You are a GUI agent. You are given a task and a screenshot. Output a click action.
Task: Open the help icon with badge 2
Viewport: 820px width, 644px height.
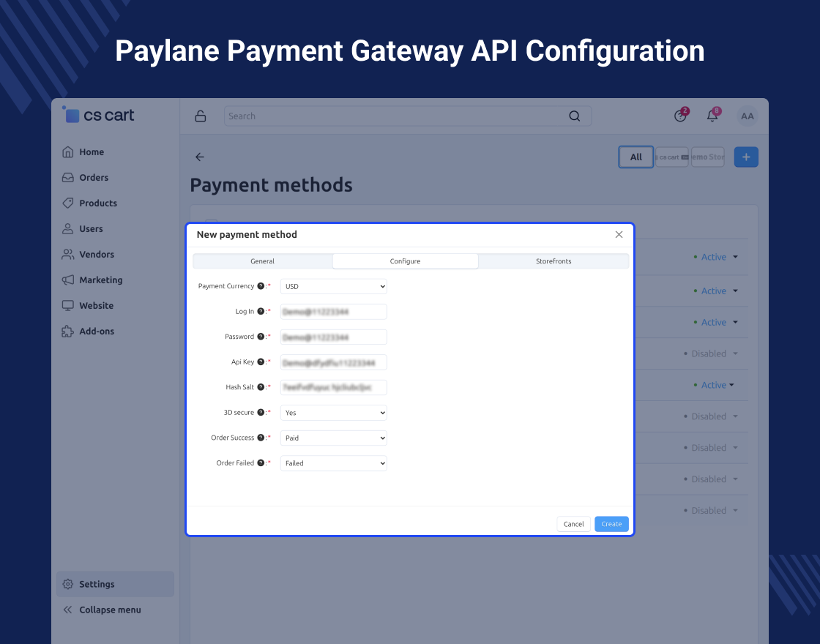coord(680,116)
